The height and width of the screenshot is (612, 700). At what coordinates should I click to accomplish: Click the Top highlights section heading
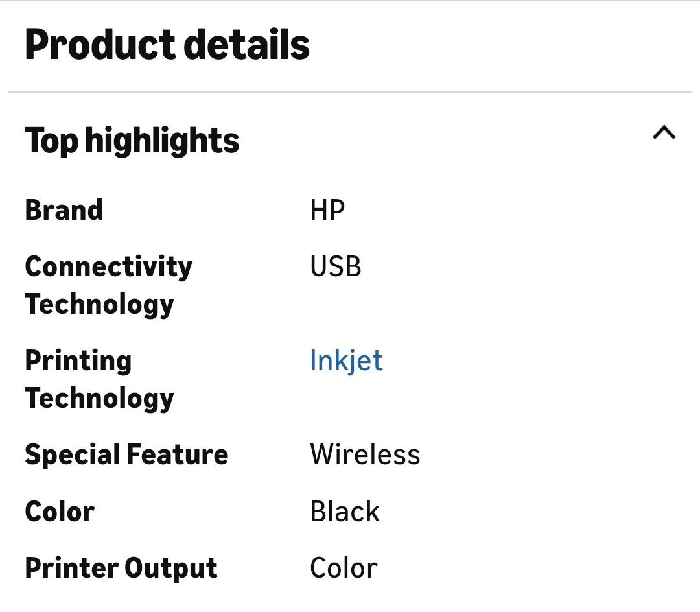tap(132, 141)
